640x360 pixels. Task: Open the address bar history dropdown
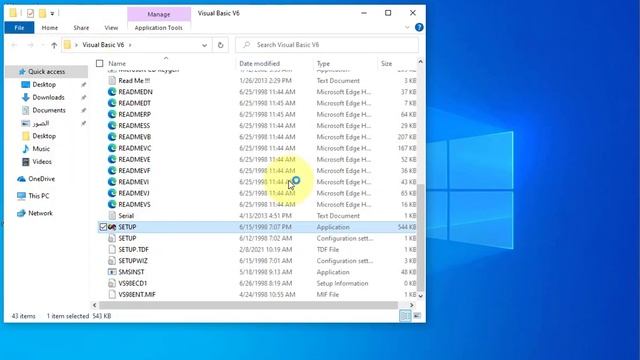[204, 45]
